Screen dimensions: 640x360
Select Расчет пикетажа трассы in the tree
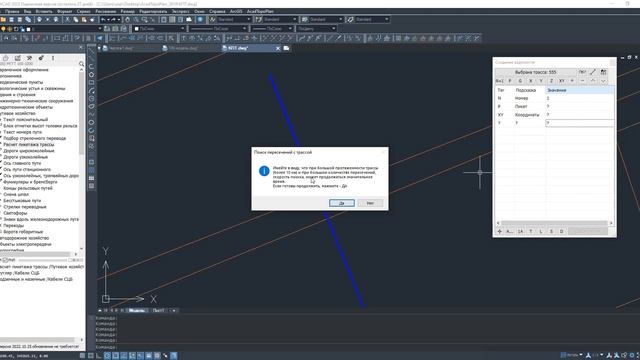(29, 144)
